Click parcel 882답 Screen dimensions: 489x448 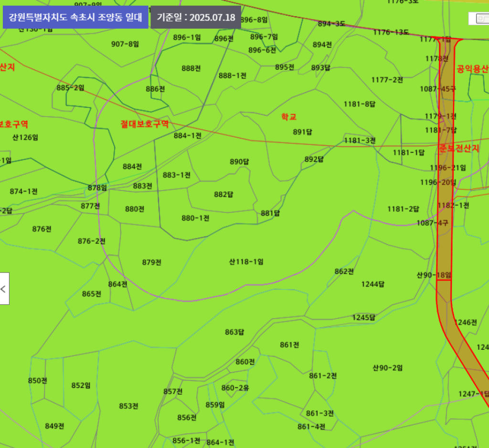pyautogui.click(x=223, y=194)
